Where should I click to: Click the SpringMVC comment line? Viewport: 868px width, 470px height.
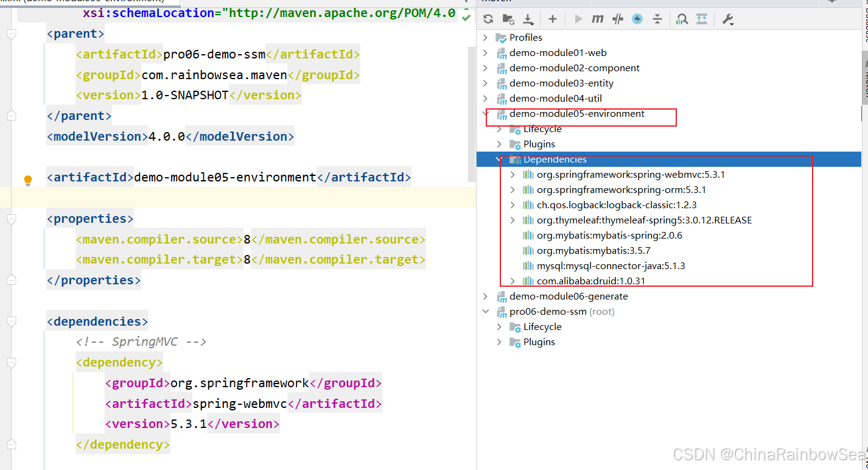pos(141,342)
